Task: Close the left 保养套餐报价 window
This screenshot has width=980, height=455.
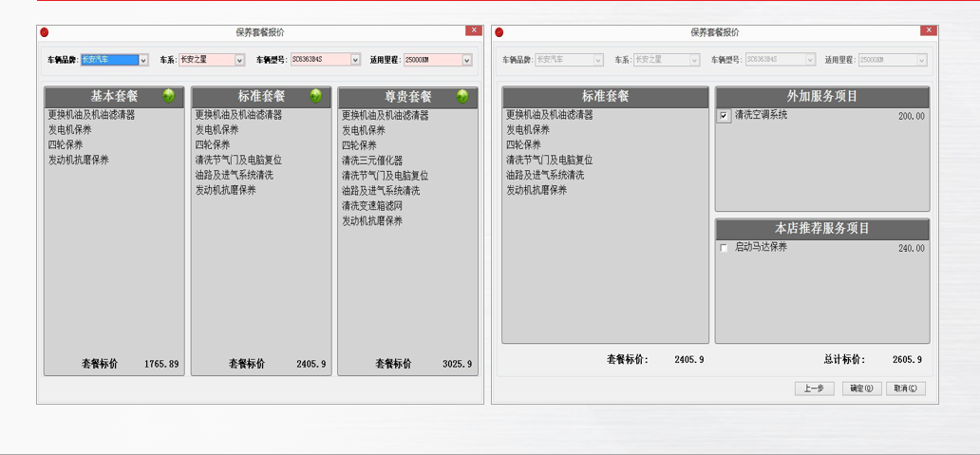Action: (473, 31)
